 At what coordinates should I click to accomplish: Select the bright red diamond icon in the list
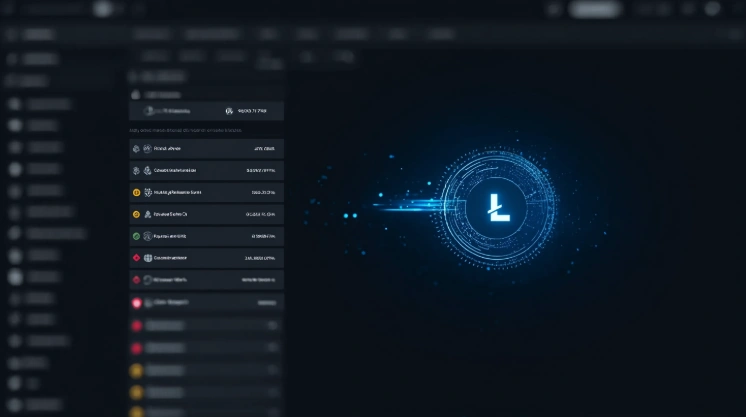[x=137, y=258]
